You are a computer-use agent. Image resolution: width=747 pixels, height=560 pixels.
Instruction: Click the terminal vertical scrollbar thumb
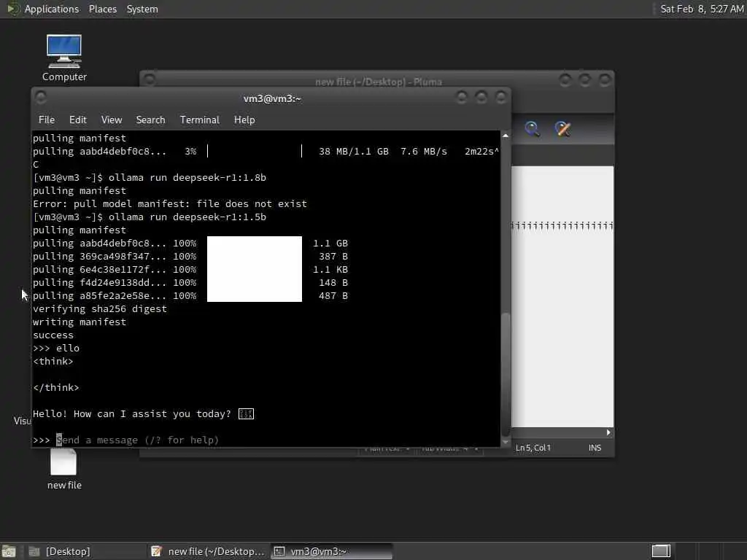[x=506, y=374]
